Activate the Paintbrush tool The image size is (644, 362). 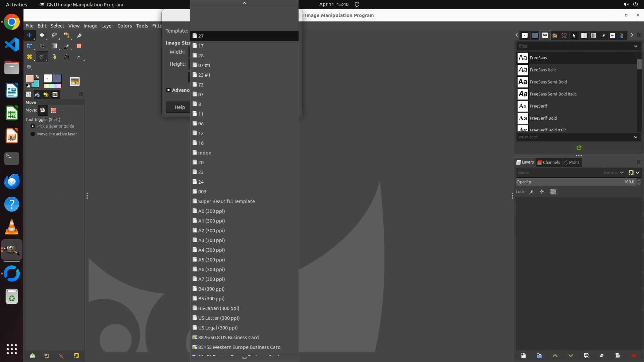pyautogui.click(x=67, y=46)
